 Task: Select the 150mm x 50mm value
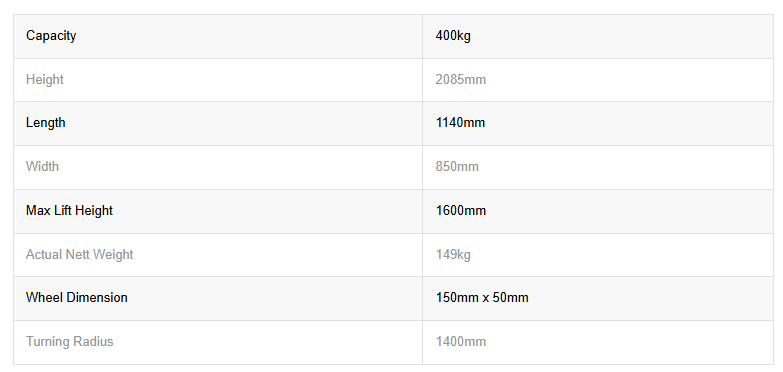(482, 298)
